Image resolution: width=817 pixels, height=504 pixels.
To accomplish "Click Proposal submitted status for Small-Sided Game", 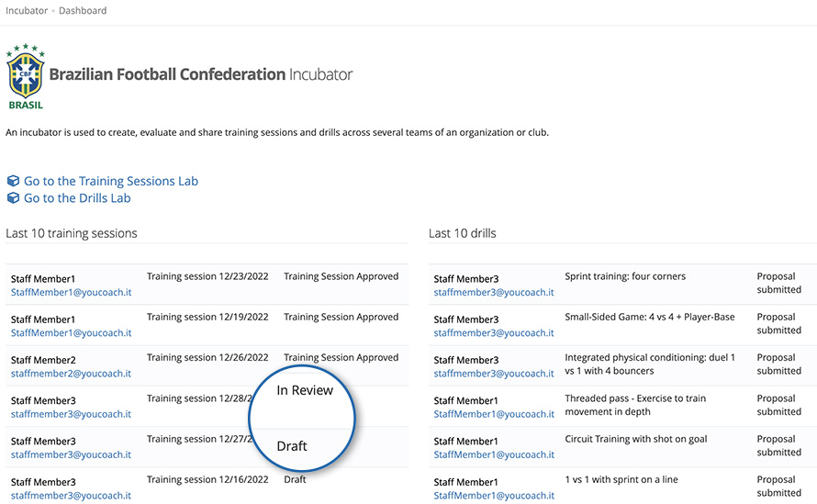I will click(779, 324).
